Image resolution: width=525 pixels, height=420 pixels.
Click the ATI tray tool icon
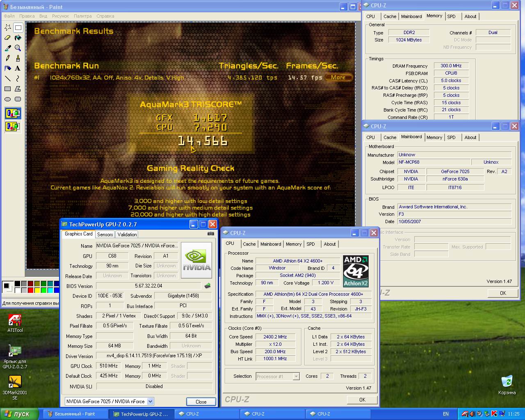(465, 414)
